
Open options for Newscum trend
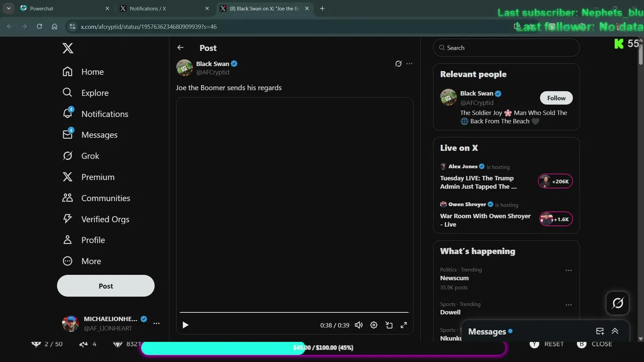coord(569,270)
